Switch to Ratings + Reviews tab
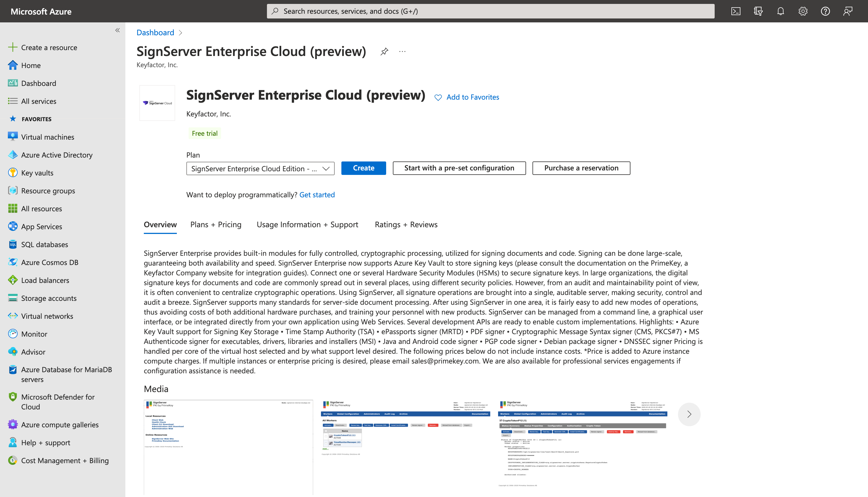868x497 pixels. pyautogui.click(x=406, y=225)
